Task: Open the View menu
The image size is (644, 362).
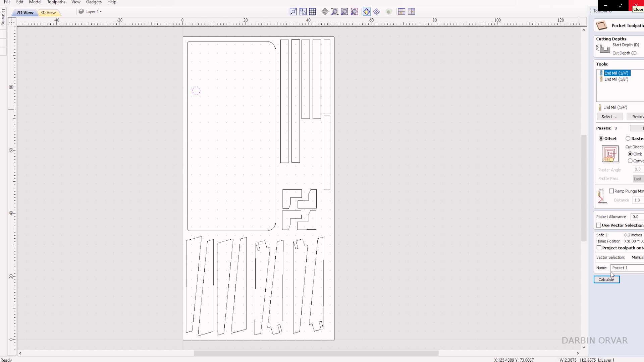Action: pyautogui.click(x=76, y=2)
